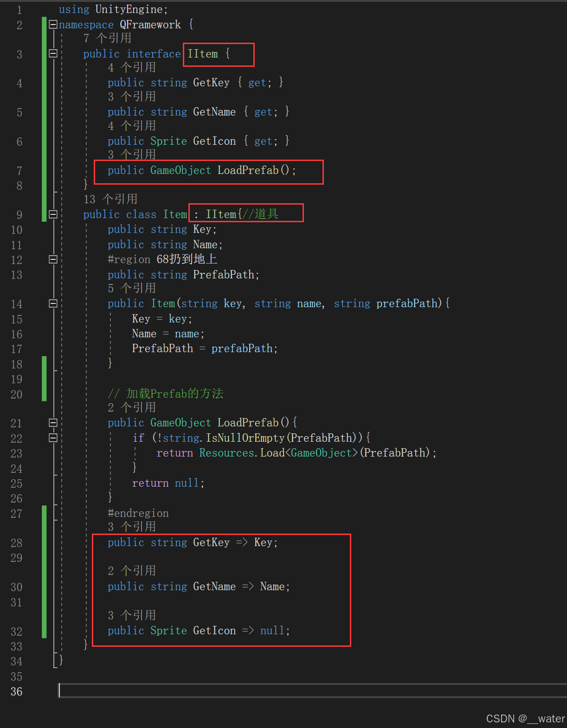
Task: Click 'Key = key;' assignment line
Action: tap(162, 319)
